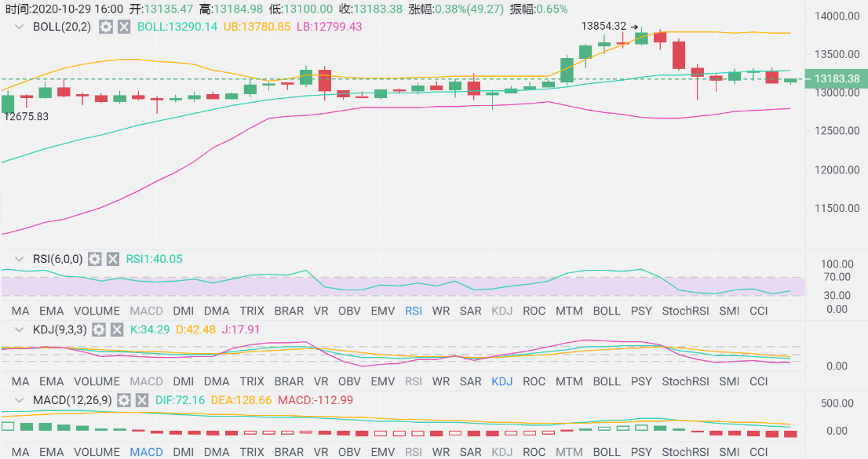Click the DIF:72.16 value
The width and height of the screenshot is (868, 459).
pyautogui.click(x=180, y=400)
